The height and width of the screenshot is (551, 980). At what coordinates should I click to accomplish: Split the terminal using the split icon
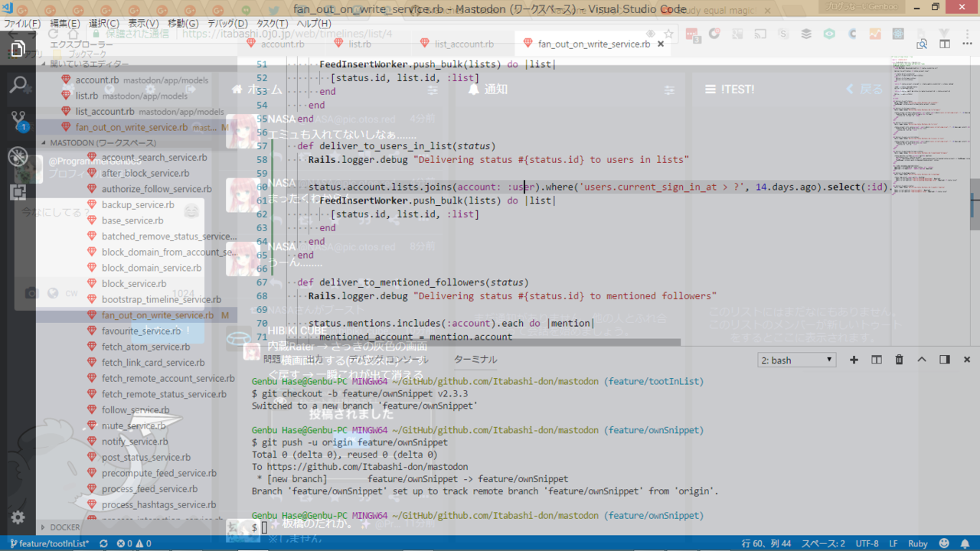click(877, 360)
